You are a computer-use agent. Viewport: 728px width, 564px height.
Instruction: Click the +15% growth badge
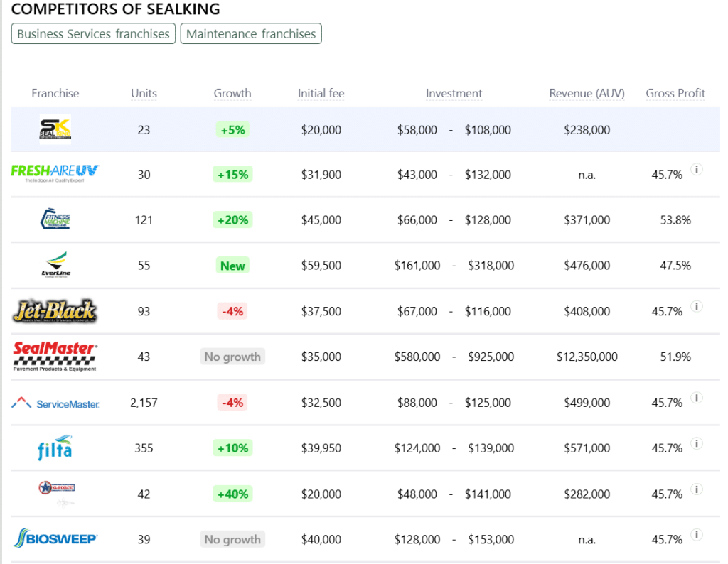coord(232,175)
